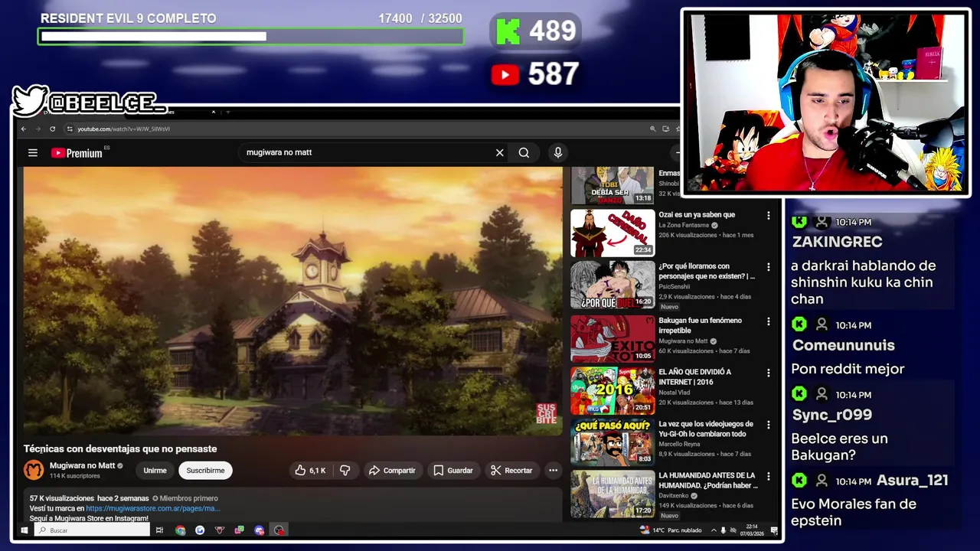Open the 2016 internet video thumbnail
Image resolution: width=980 pixels, height=551 pixels.
612,390
